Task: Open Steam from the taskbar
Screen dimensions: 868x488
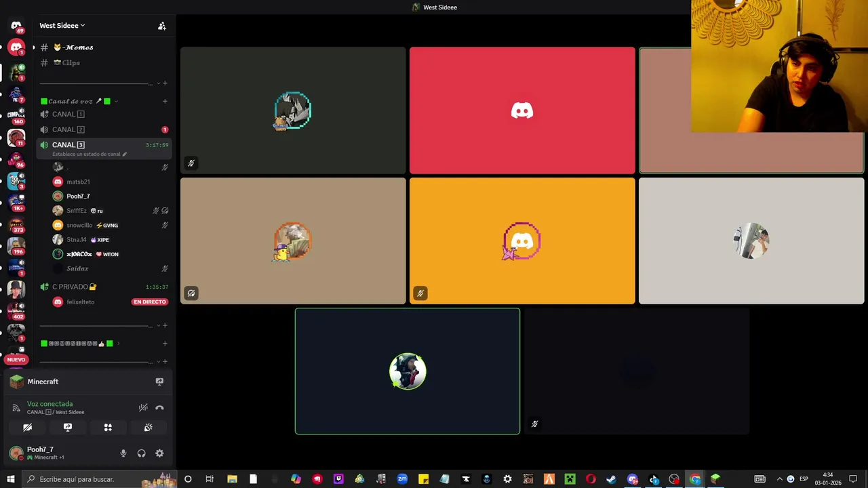Action: (611, 479)
